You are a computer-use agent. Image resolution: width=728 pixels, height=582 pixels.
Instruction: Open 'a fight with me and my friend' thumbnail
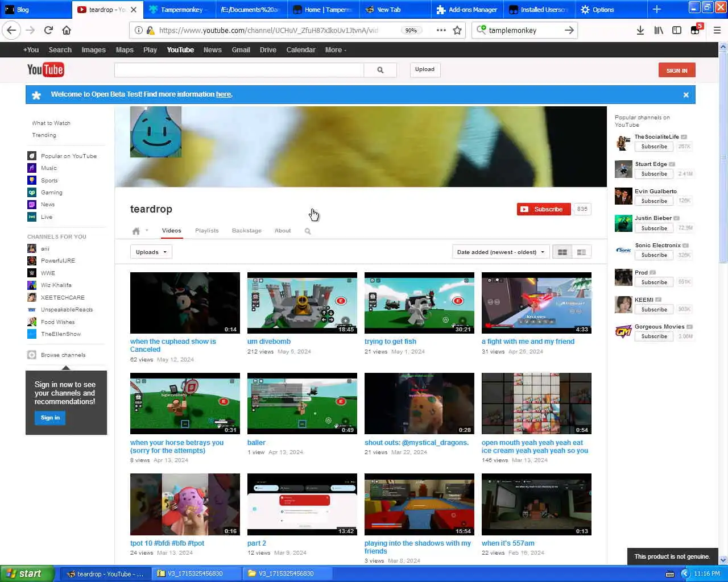point(536,303)
